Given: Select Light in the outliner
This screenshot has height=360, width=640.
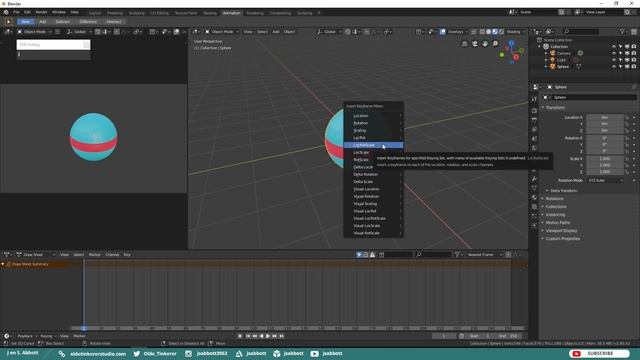Looking at the screenshot, I should (561, 60).
